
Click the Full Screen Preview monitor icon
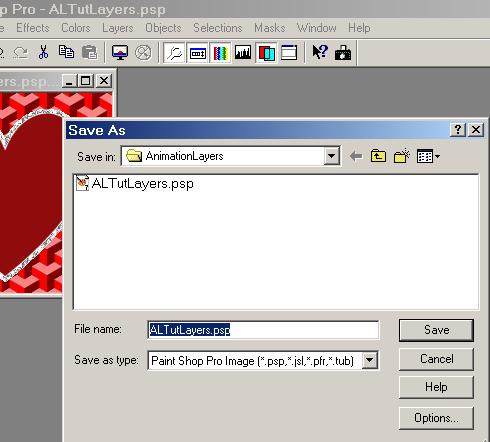pos(120,52)
